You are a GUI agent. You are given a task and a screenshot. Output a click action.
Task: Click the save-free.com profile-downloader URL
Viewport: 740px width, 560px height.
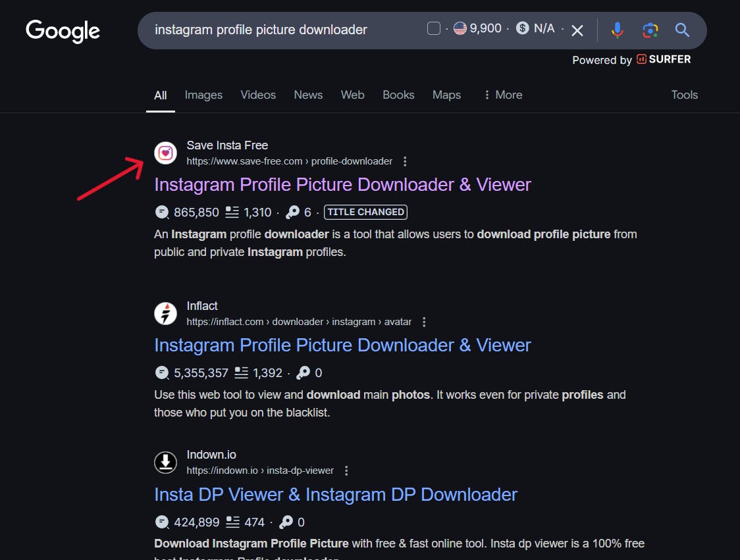tap(289, 161)
